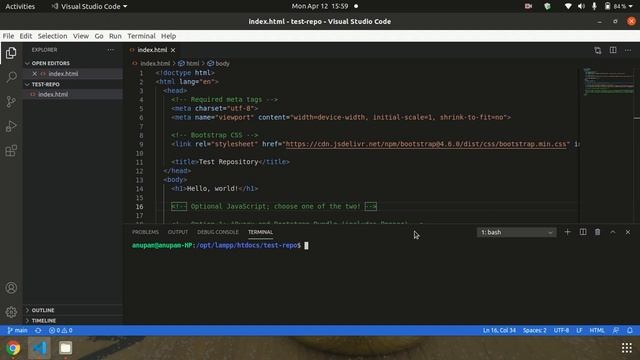The width and height of the screenshot is (640, 360).
Task: Open the Explorer view in activity bar
Action: (11, 53)
